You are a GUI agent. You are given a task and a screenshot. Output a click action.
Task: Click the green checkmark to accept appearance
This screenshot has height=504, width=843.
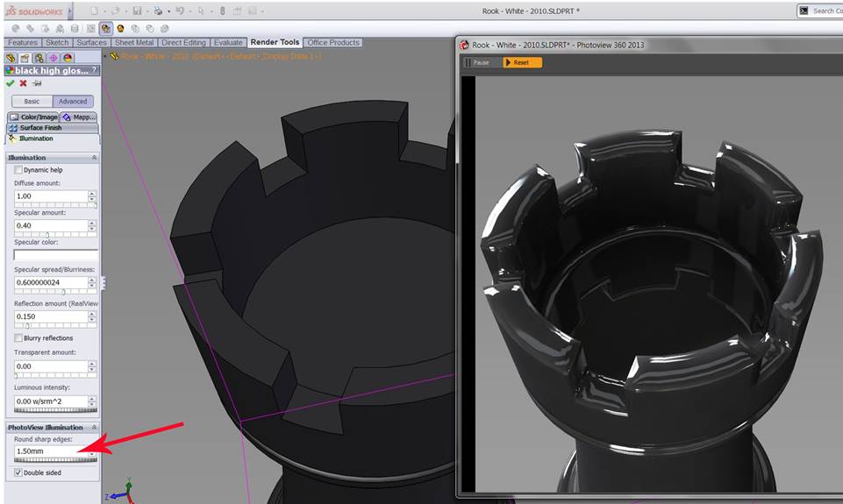[x=10, y=83]
